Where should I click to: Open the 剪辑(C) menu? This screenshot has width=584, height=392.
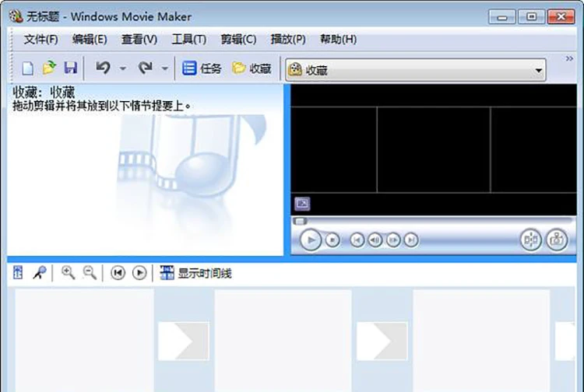coord(238,39)
